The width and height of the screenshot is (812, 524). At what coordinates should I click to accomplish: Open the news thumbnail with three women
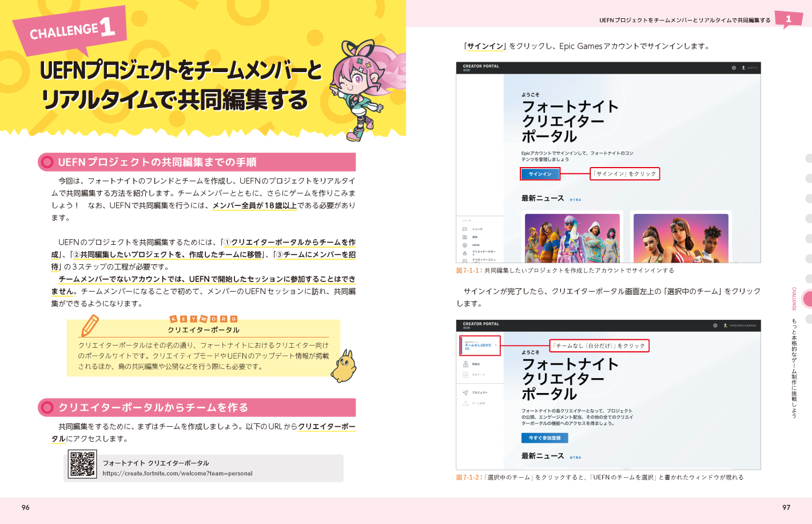coord(681,238)
